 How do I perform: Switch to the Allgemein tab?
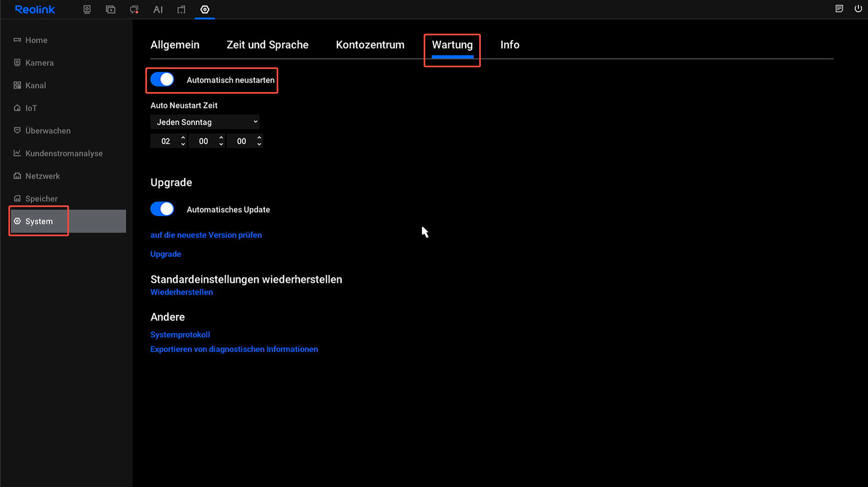(175, 45)
